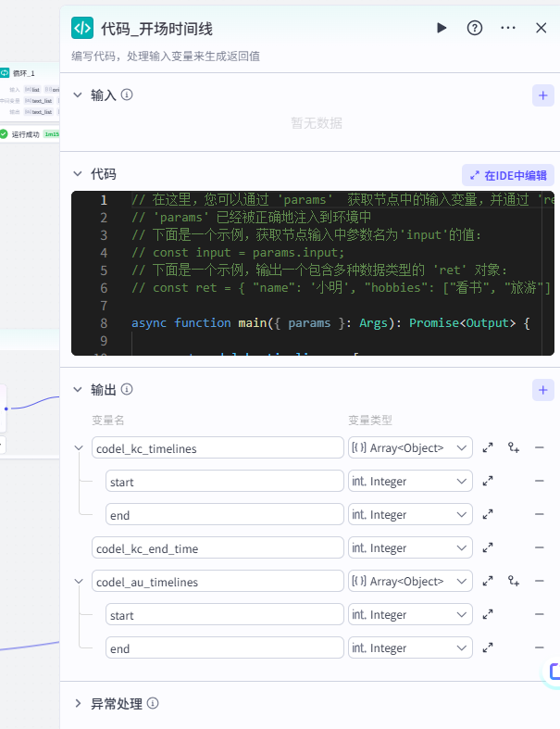The image size is (560, 729).
Task: Click the code node icon in header
Action: tap(82, 28)
